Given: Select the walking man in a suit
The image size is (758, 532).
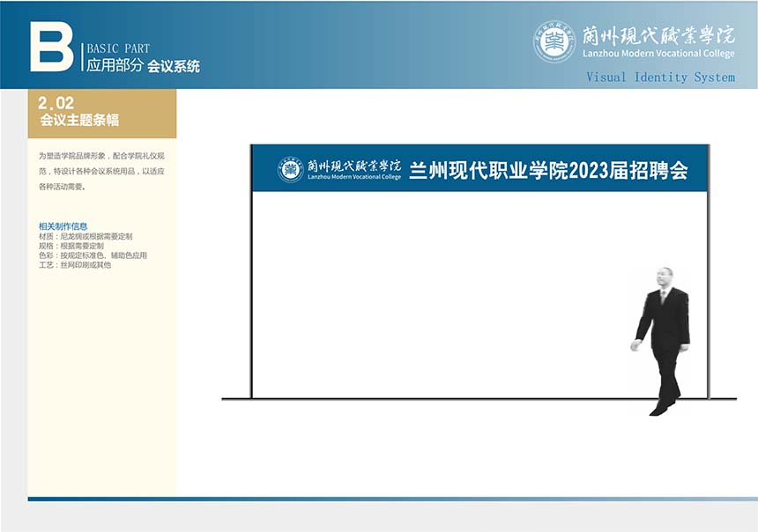Looking at the screenshot, I should point(663,339).
